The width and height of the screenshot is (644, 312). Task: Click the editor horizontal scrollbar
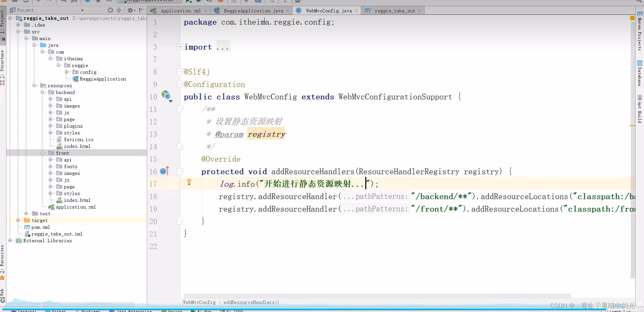point(377,296)
